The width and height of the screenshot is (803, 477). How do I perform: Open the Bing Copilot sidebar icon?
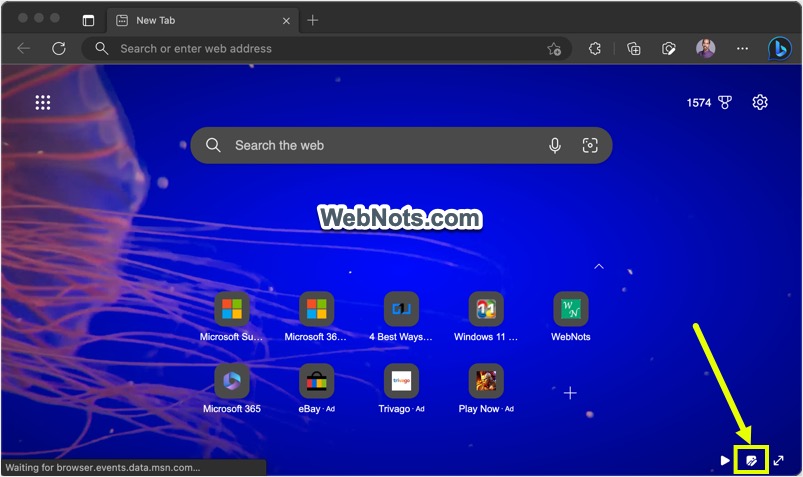tap(779, 48)
